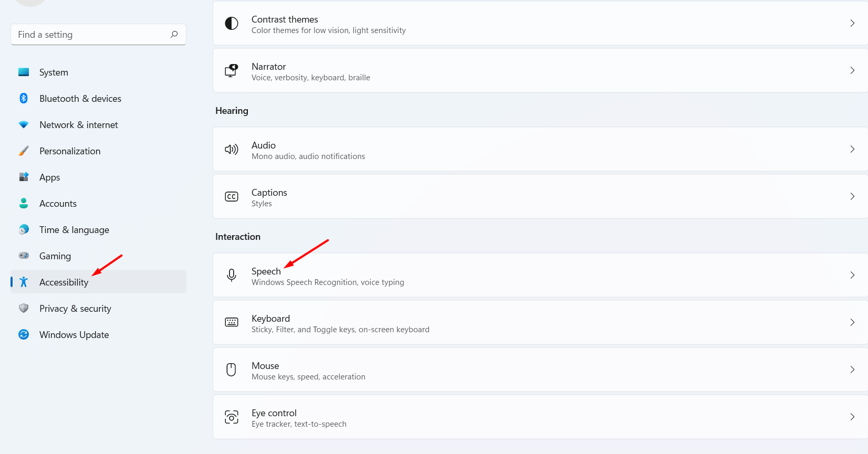Open Gaming from the sidebar
868x454 pixels.
point(55,256)
